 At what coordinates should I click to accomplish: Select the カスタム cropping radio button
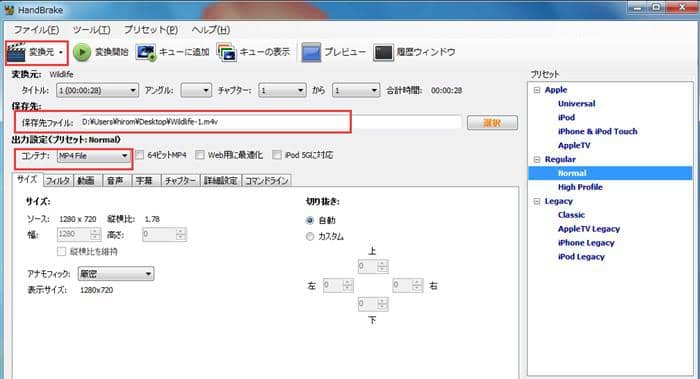(x=310, y=236)
